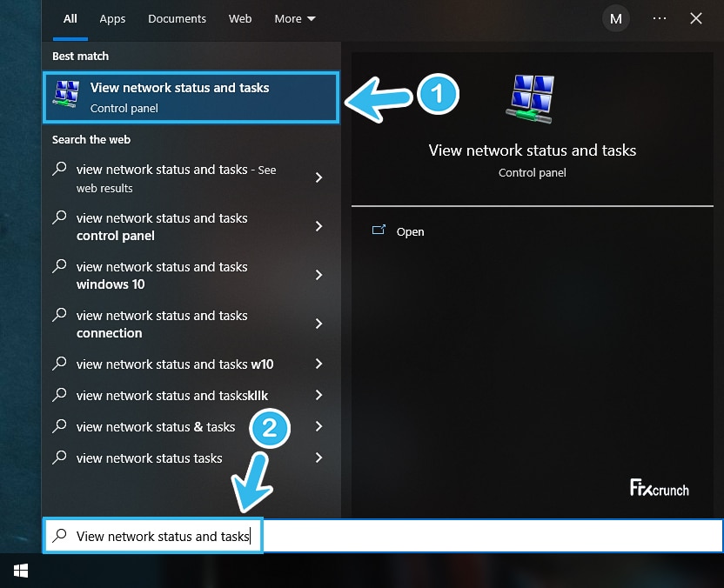Select 'view network status & tasks' suggestion
Screen dimensions: 724x588
click(191, 427)
